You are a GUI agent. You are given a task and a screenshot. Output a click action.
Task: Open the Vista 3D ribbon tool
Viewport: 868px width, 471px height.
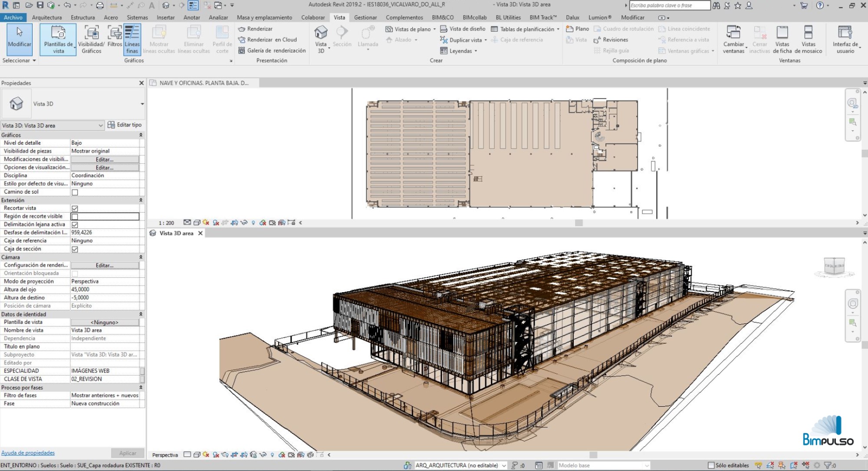click(x=321, y=40)
